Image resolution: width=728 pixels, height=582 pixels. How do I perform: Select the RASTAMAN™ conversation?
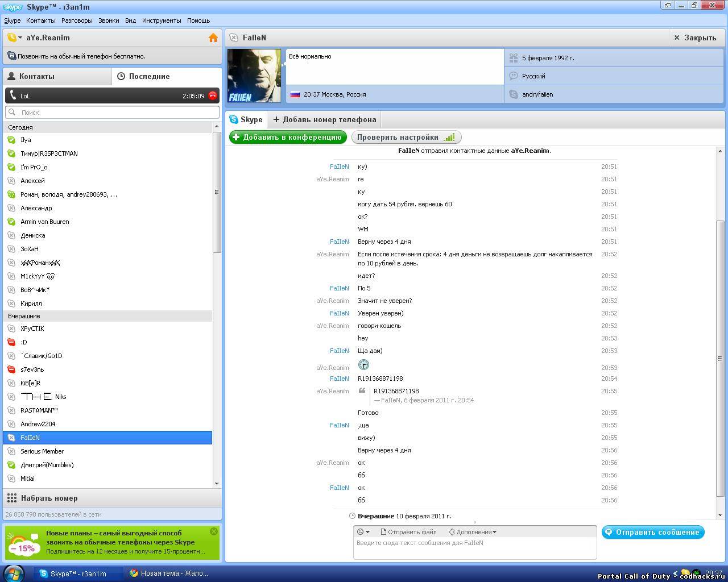pos(108,410)
